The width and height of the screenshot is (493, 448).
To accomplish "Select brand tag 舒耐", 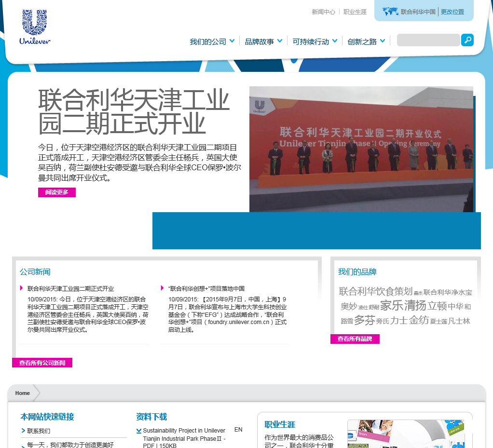I will click(374, 307).
